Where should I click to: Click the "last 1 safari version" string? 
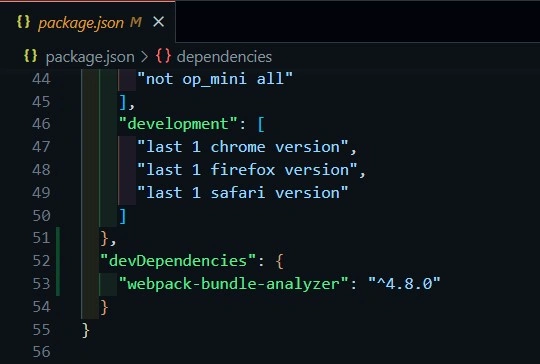(242, 193)
